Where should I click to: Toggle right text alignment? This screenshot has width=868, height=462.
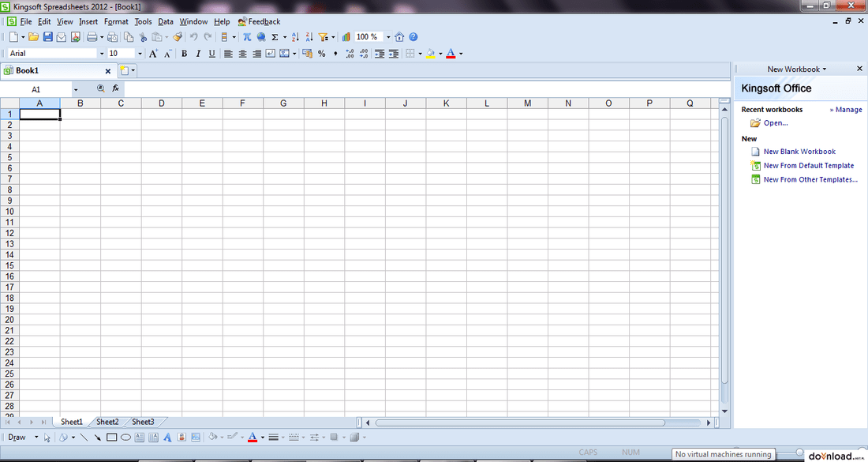click(x=256, y=54)
